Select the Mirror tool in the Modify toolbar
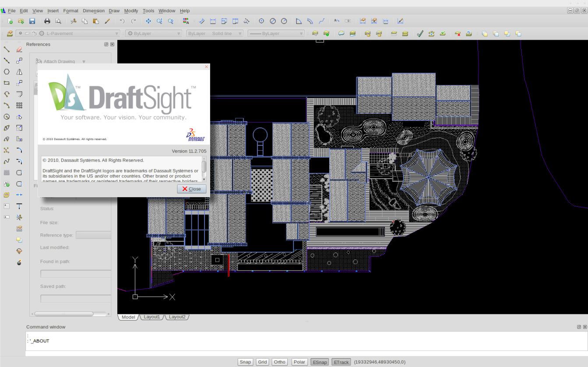 19,72
